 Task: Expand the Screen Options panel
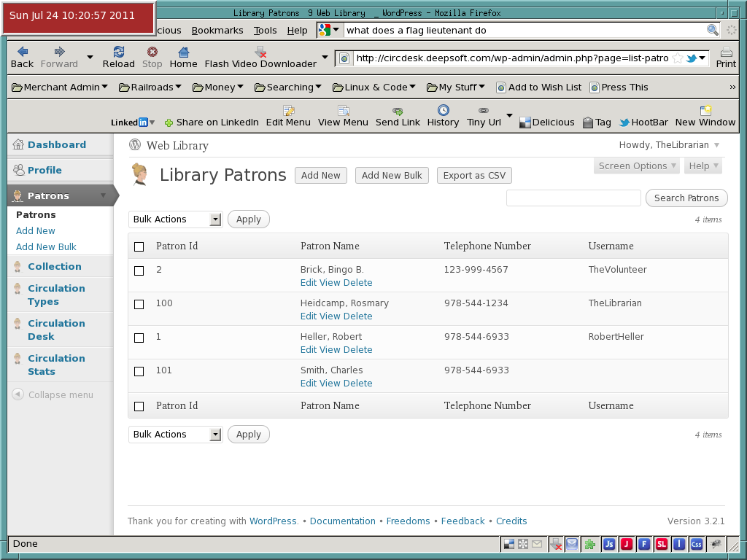pos(637,166)
